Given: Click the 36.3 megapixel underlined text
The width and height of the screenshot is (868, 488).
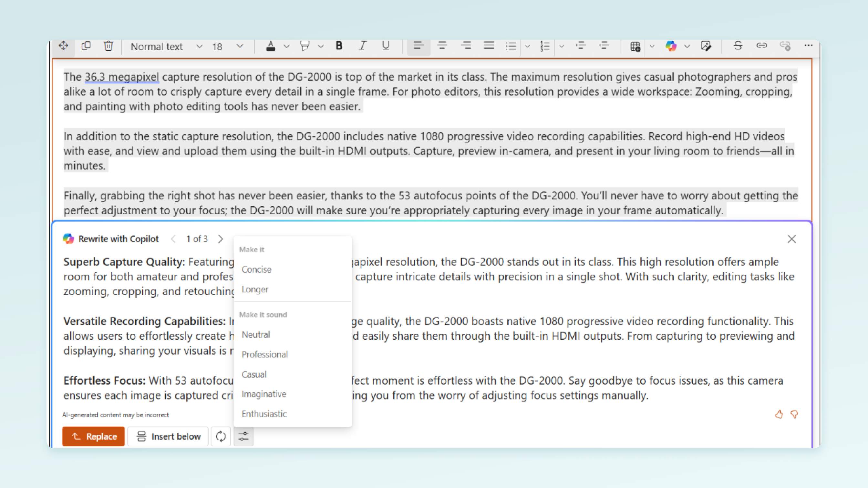Looking at the screenshot, I should coord(122,77).
